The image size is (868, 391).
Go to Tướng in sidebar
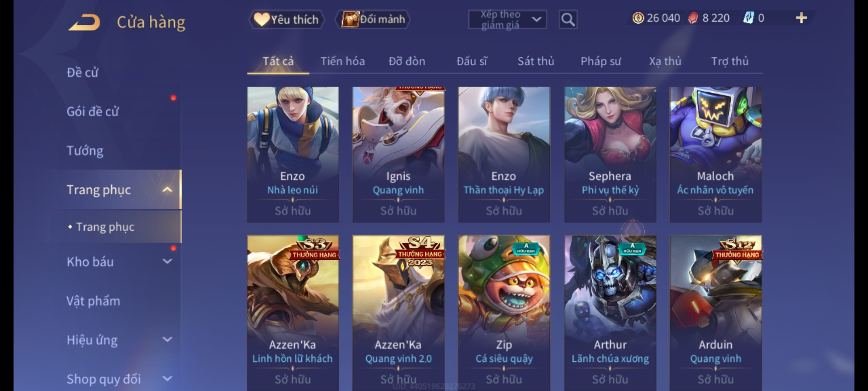click(x=85, y=151)
